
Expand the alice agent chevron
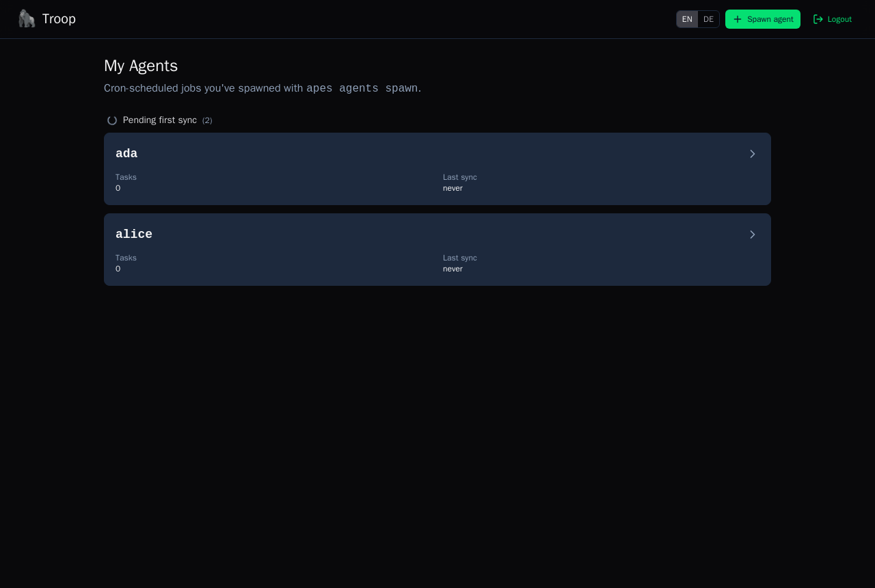pos(753,235)
